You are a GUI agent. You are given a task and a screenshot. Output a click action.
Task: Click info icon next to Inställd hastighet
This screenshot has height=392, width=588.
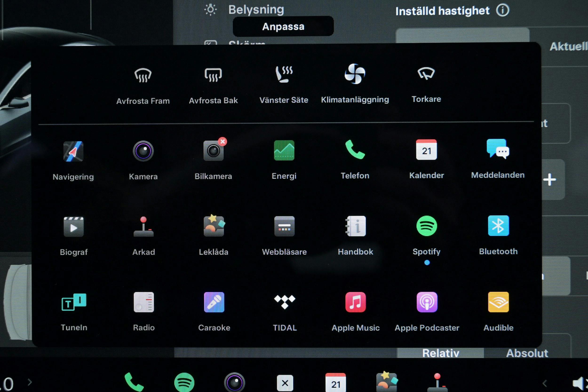tap(502, 11)
